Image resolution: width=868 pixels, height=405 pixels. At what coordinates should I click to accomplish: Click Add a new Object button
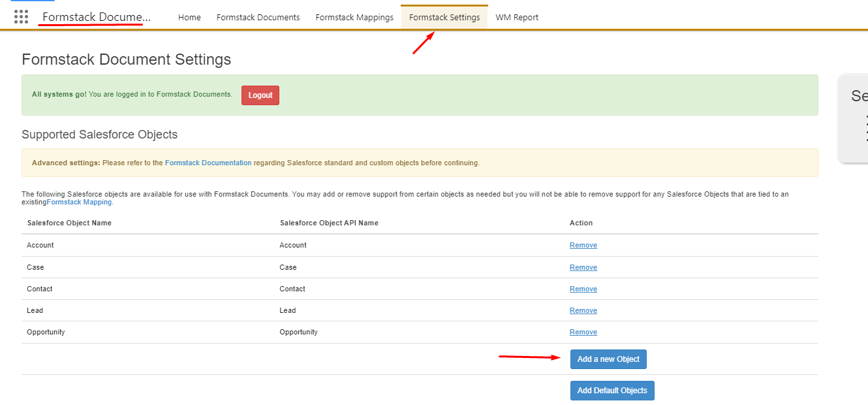click(608, 359)
